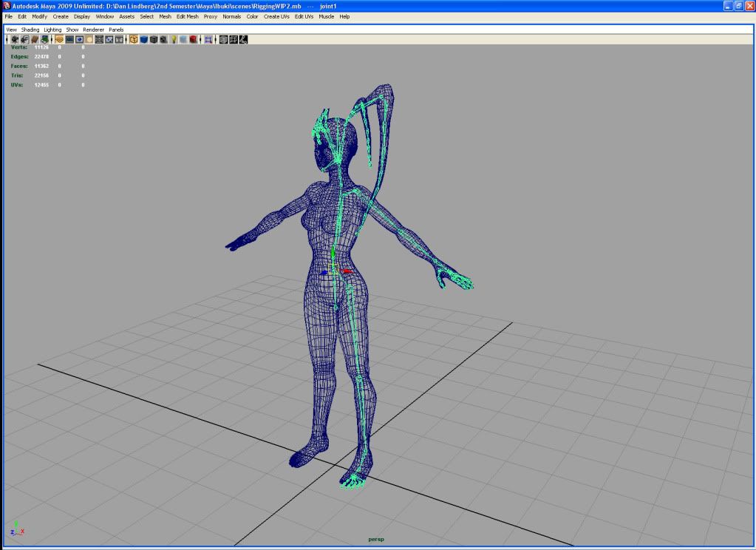Click the light bulb use all lights icon
This screenshot has width=756, height=550.
point(174,40)
